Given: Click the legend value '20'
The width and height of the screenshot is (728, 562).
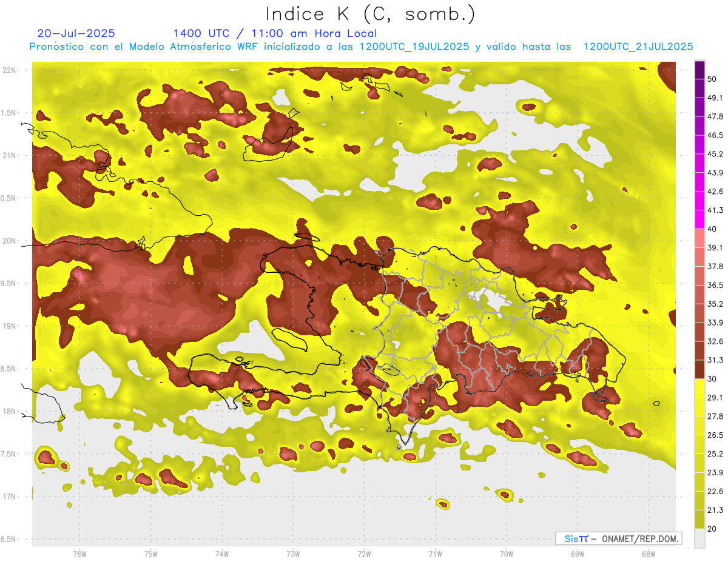Looking at the screenshot, I should point(712,529).
